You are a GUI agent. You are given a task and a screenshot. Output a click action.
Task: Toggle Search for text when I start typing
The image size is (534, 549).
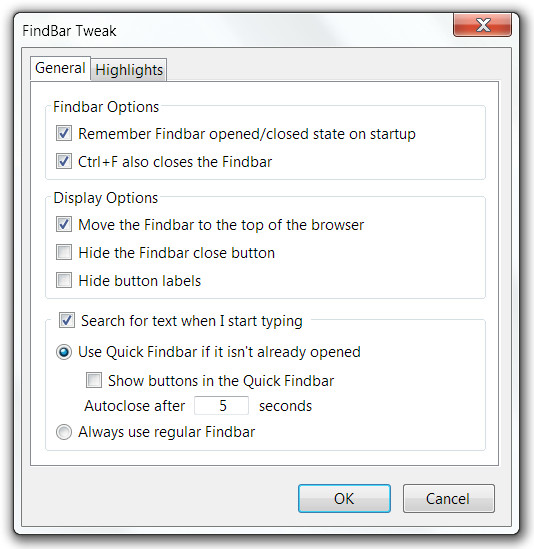point(67,320)
